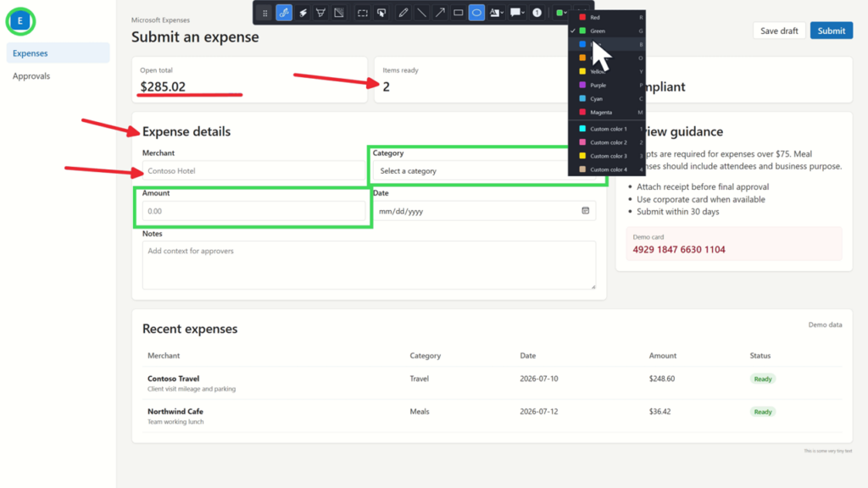The width and height of the screenshot is (868, 488).
Task: Click the $285.02 open total value
Action: 163,87
